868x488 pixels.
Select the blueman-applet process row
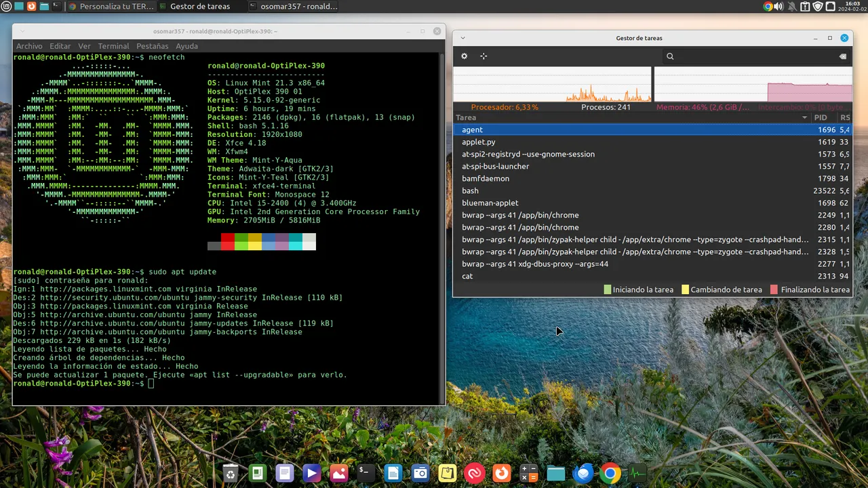(652, 203)
